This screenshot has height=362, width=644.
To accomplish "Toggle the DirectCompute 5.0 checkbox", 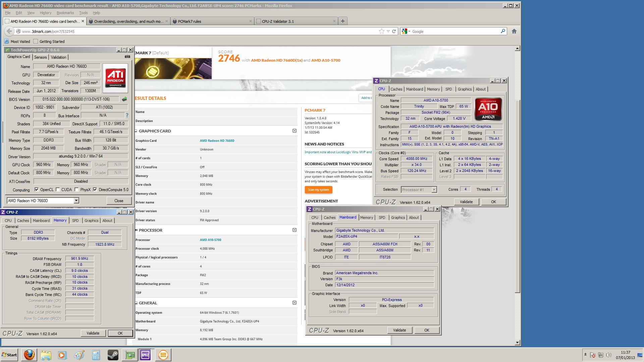I will coord(95,189).
